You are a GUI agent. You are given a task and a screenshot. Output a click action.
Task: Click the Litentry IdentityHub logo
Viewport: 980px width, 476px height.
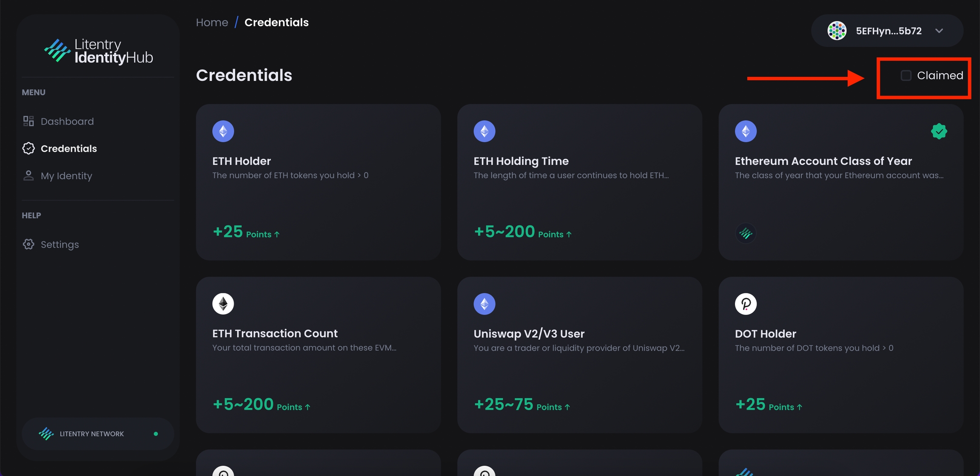click(x=98, y=51)
